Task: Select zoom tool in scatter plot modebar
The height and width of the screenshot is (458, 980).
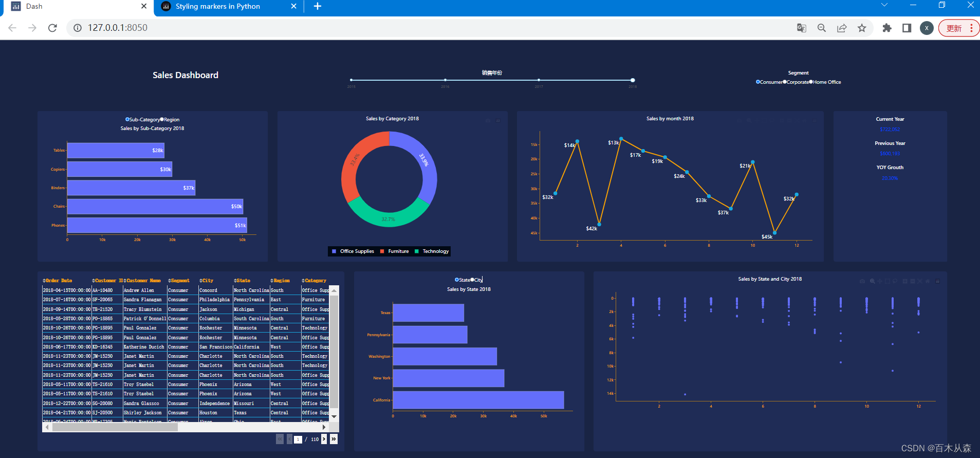Action: [873, 281]
